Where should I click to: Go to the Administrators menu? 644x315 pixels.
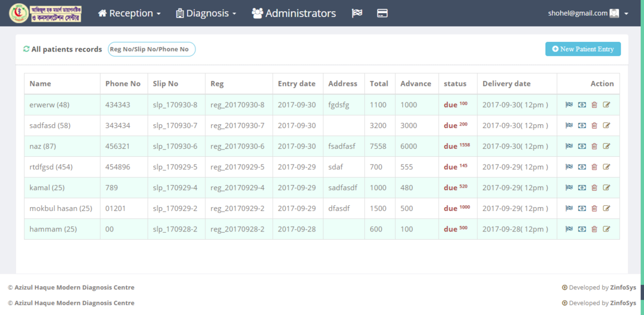tap(293, 13)
